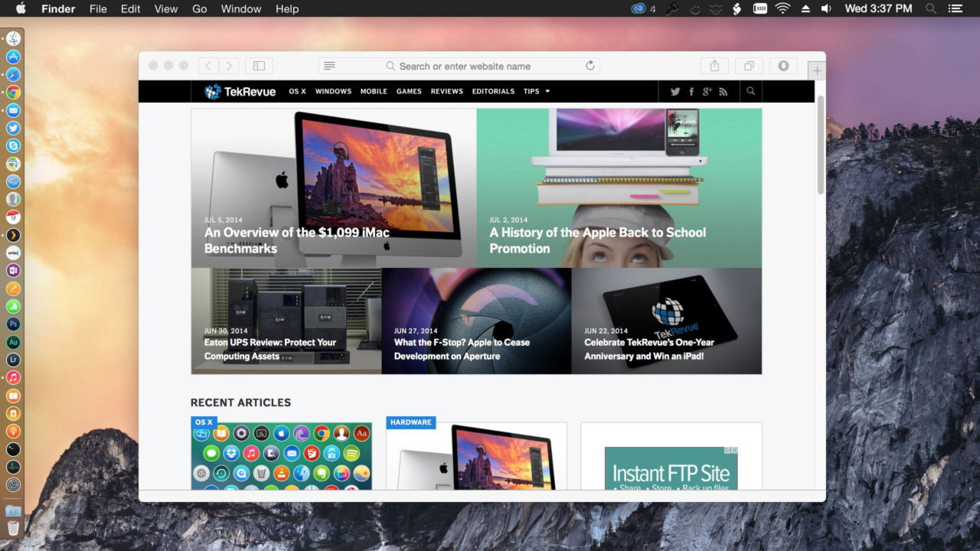980x551 pixels.
Task: Open the Help menu
Action: pyautogui.click(x=287, y=8)
